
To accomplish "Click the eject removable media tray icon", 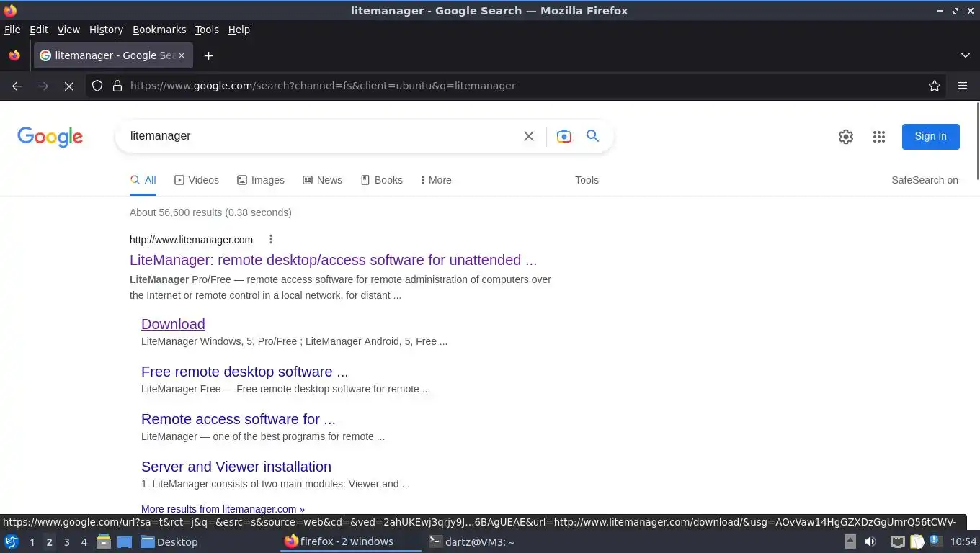I will [850, 541].
